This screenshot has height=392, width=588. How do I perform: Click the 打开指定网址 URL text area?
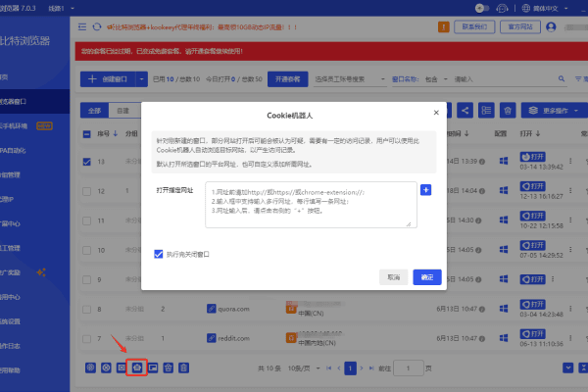click(x=311, y=205)
